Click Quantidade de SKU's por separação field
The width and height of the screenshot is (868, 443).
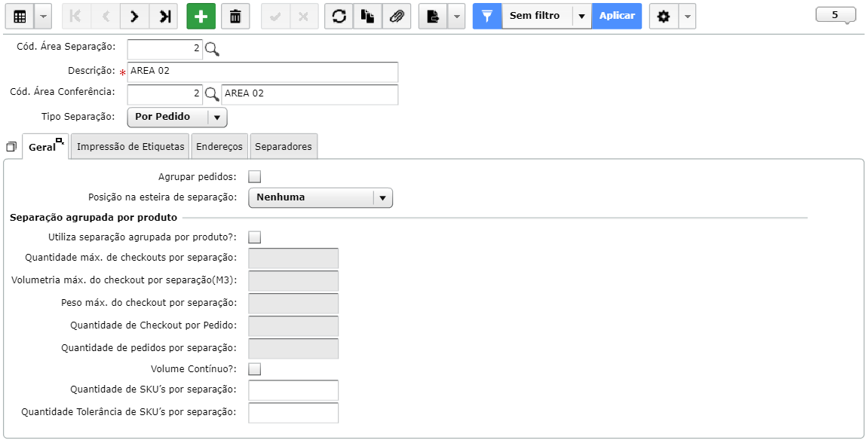pyautogui.click(x=293, y=390)
